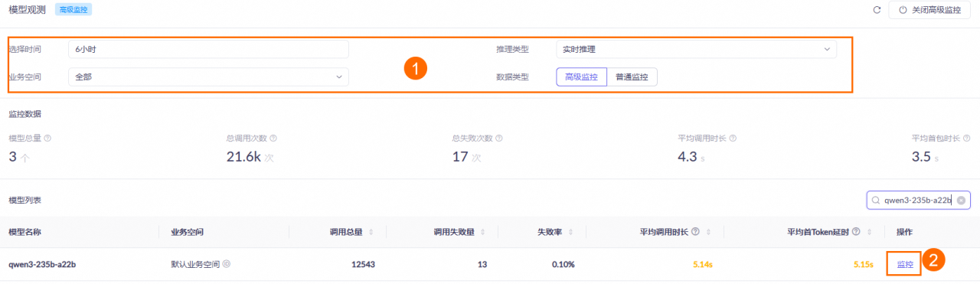Click the 模型名称 column header

[24, 232]
